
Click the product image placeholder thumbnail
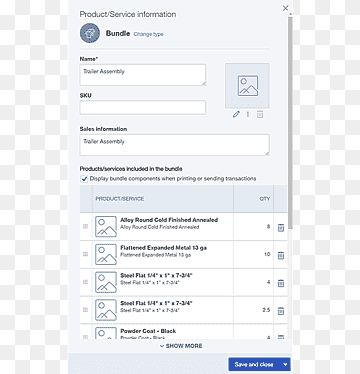[247, 86]
